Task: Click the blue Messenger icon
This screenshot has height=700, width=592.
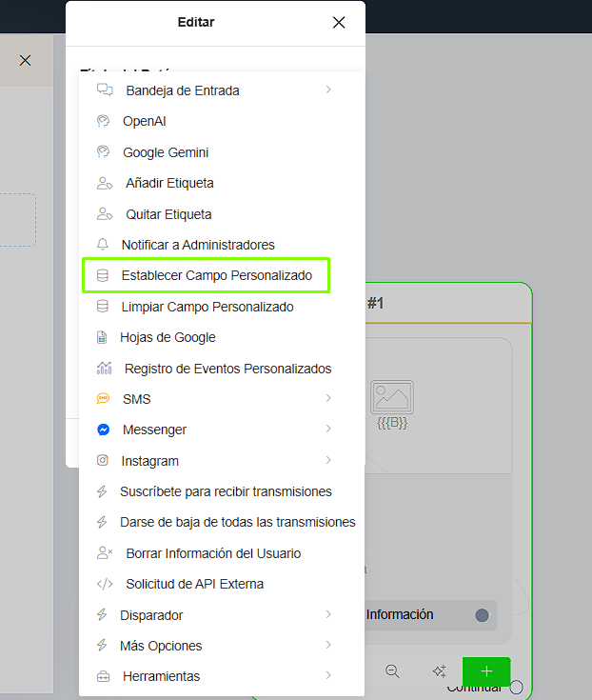Action: click(x=103, y=430)
